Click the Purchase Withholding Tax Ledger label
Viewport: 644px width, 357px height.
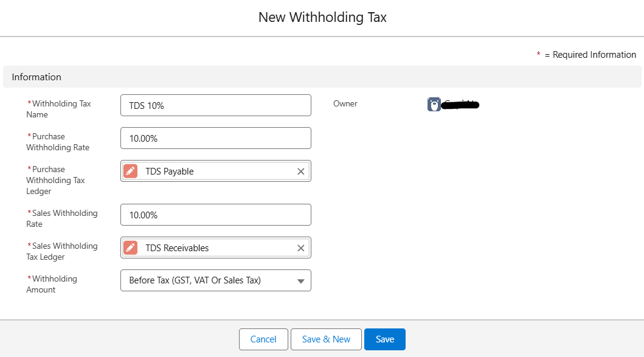(x=56, y=180)
